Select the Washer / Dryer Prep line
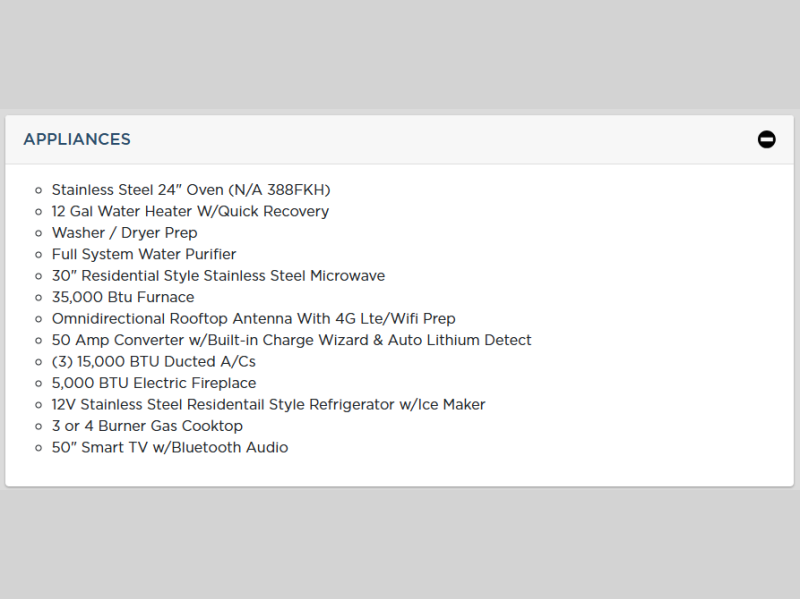The image size is (800, 599). point(125,233)
